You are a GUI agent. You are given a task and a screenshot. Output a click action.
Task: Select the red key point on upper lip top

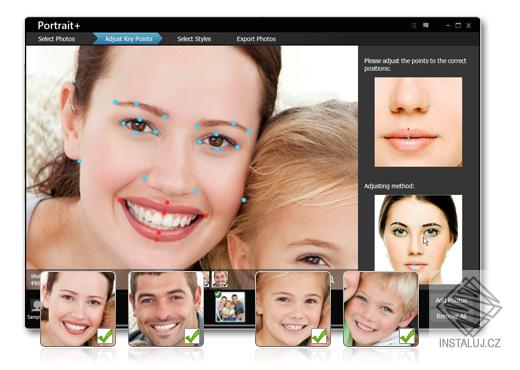167,202
